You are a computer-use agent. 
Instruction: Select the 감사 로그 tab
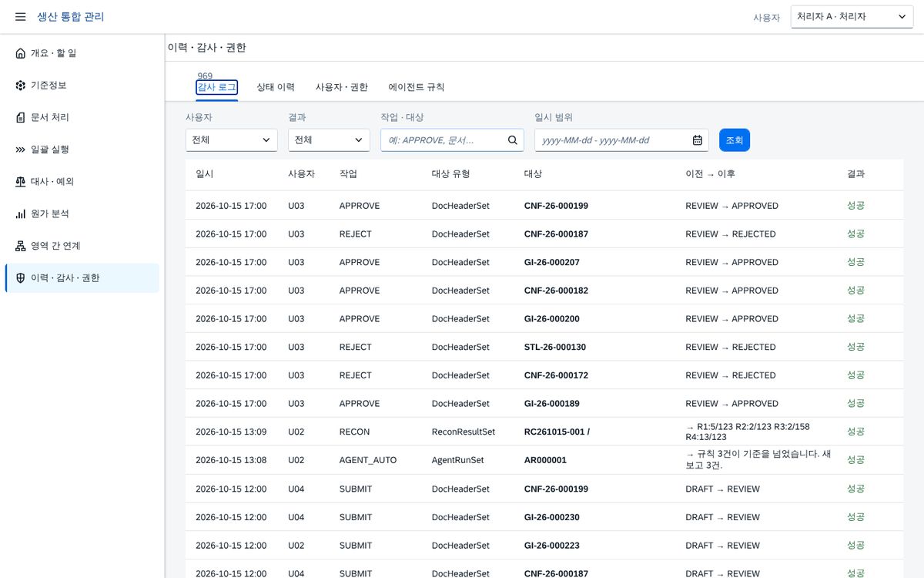click(x=216, y=88)
